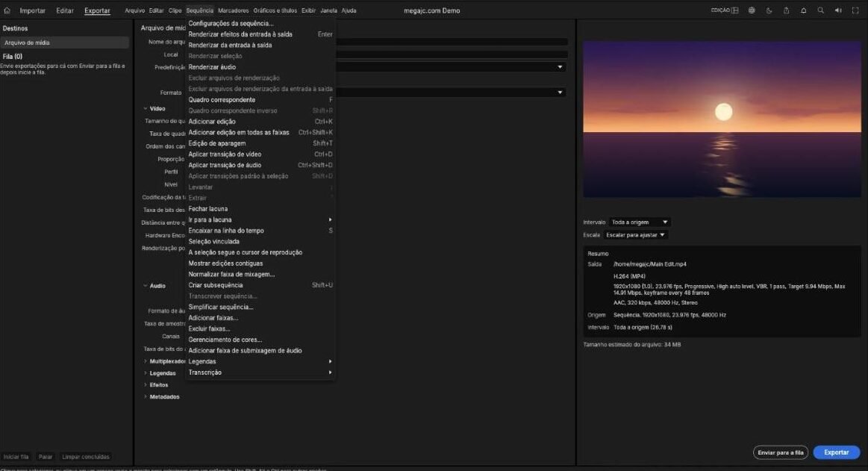The height and width of the screenshot is (471, 868).
Task: Open the Marcadores menu
Action: click(233, 10)
